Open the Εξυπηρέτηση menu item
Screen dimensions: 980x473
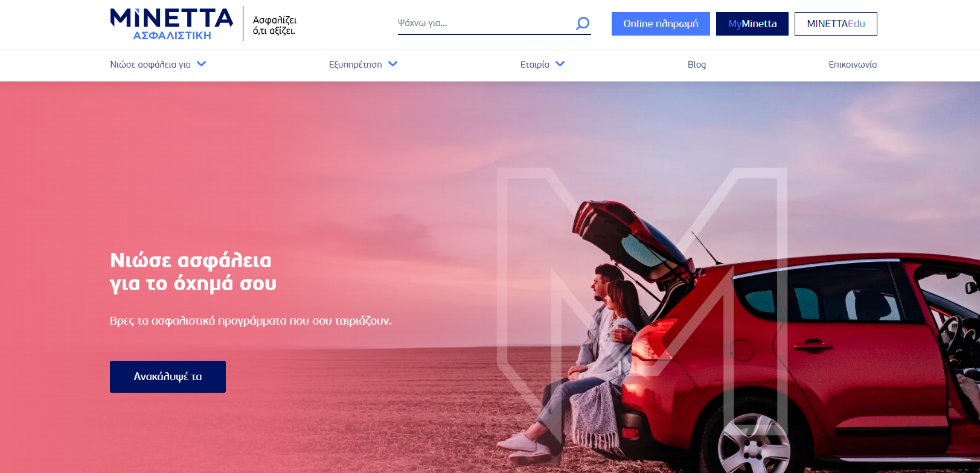click(355, 65)
